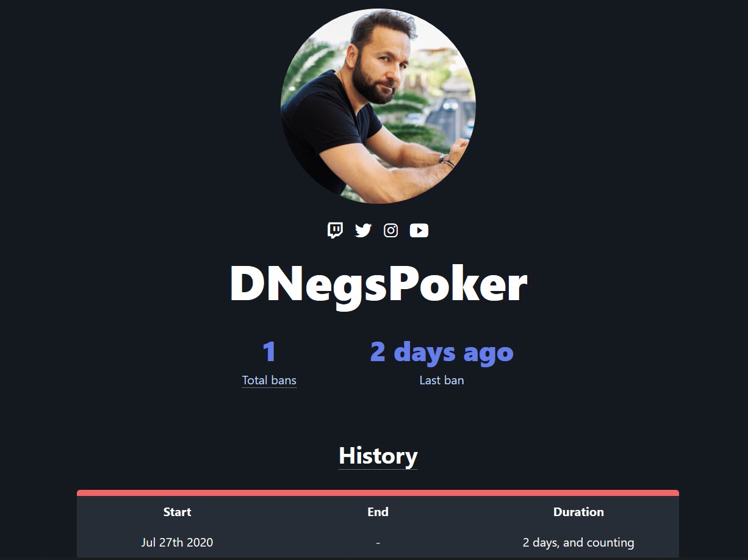
Task: Select the ban history table data row
Action: pos(378,542)
